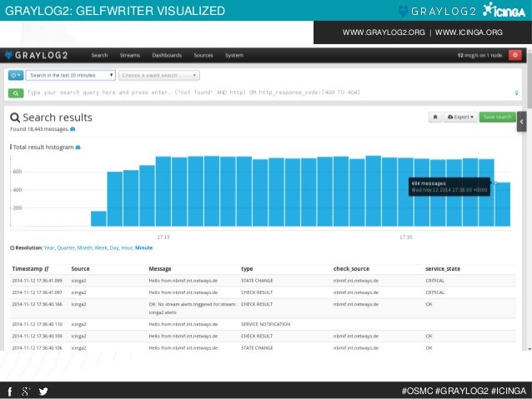
Task: Select row with timestamp 2014-11-12 17:36:40.109
Action: [x=263, y=337]
